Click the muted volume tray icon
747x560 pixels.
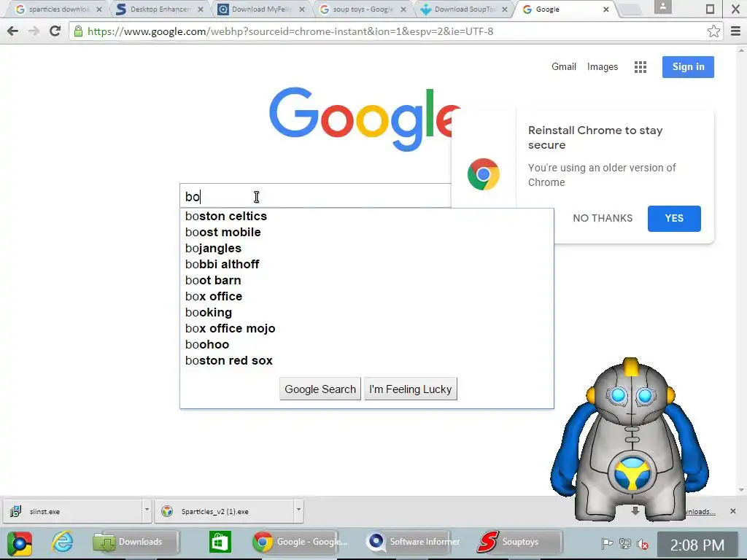point(643,543)
